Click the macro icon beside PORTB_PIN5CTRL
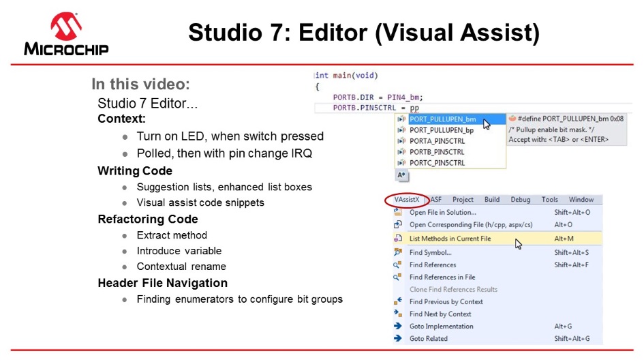 coord(401,152)
